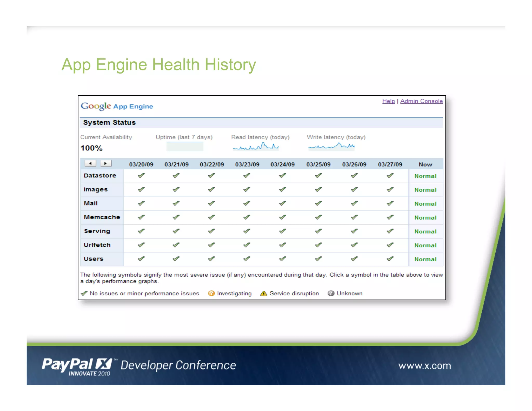Image resolution: width=532 pixels, height=411 pixels.
Task: Click the Urlfetch row label
Action: (x=97, y=245)
